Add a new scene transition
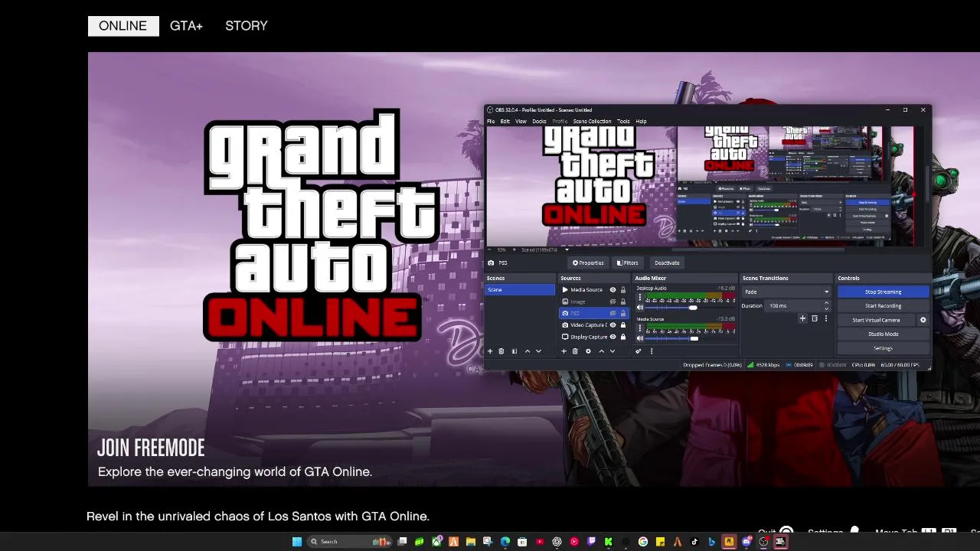980x551 pixels. pyautogui.click(x=802, y=318)
